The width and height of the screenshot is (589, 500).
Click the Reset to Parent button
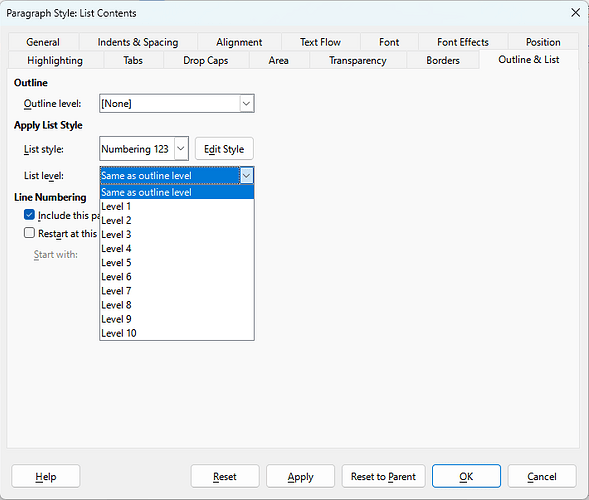383,476
